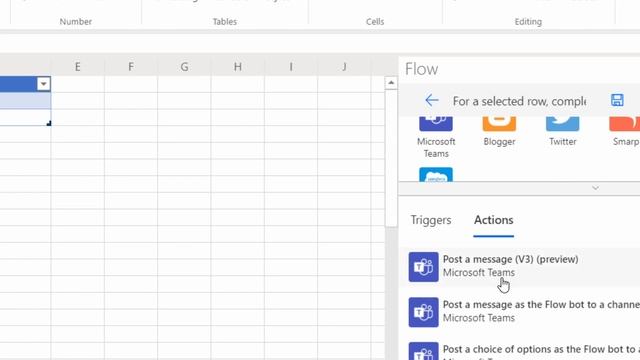Select column F header
Viewport: 640px width, 360px height.
(x=131, y=67)
